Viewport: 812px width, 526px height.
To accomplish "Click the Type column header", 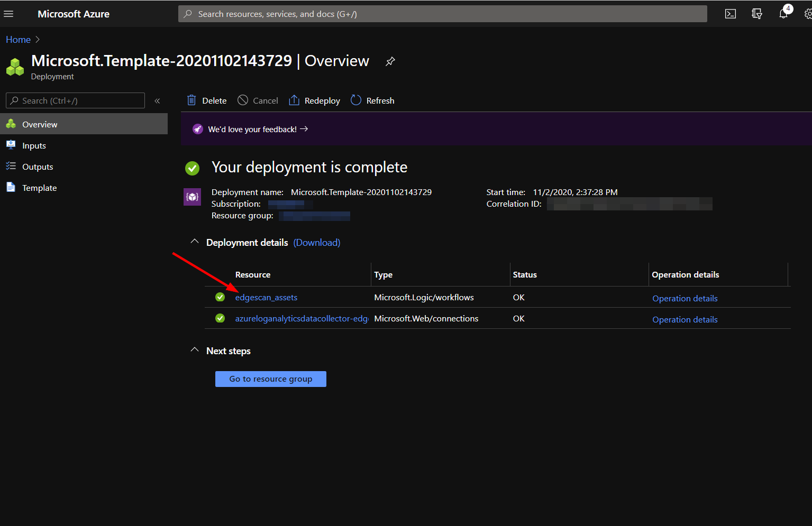I will click(384, 275).
